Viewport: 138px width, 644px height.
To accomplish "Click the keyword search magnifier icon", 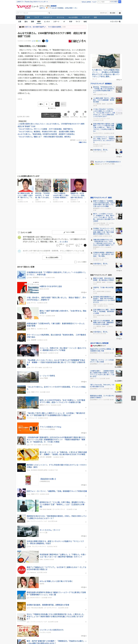I will pos(49,13).
